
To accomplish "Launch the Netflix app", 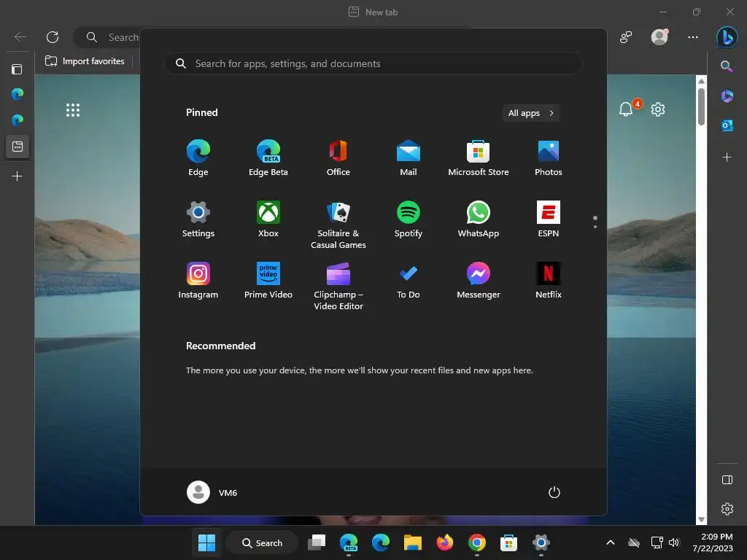I will point(549,281).
